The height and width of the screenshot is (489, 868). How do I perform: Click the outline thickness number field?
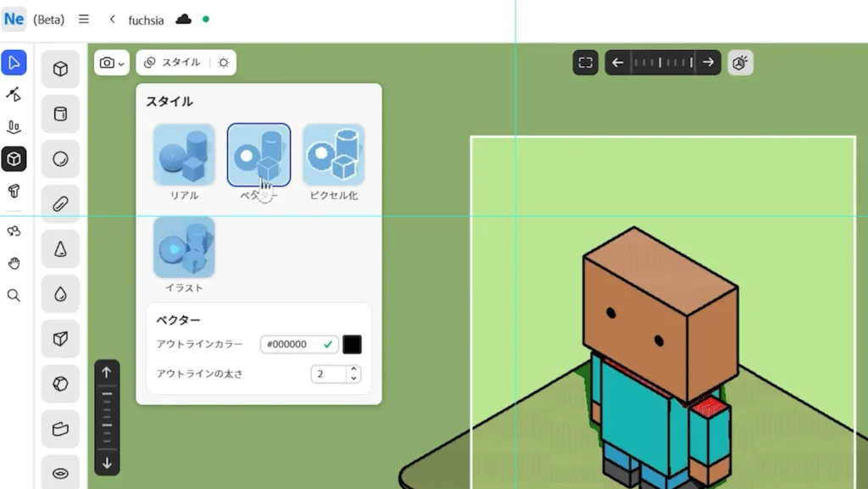click(x=329, y=374)
